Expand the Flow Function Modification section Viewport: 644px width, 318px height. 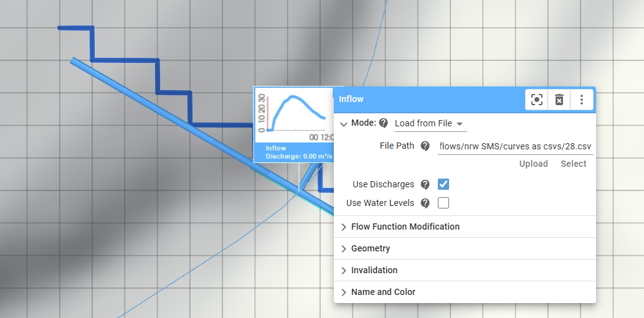405,227
